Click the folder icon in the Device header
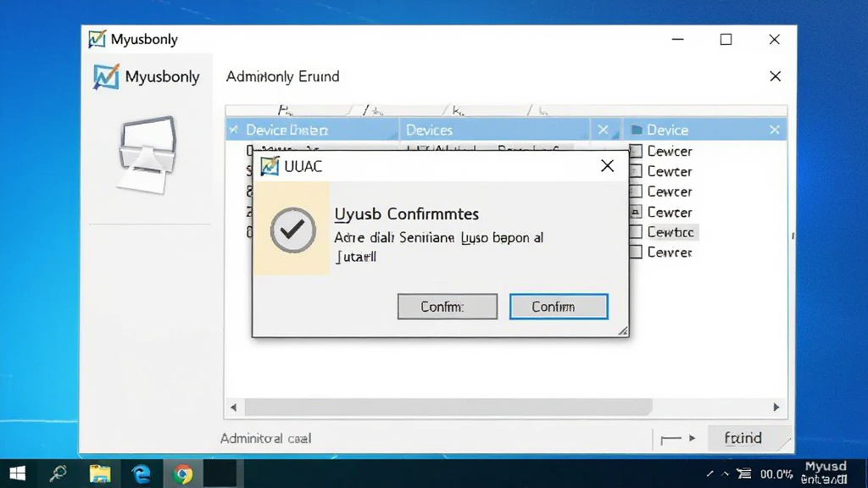 pos(637,130)
